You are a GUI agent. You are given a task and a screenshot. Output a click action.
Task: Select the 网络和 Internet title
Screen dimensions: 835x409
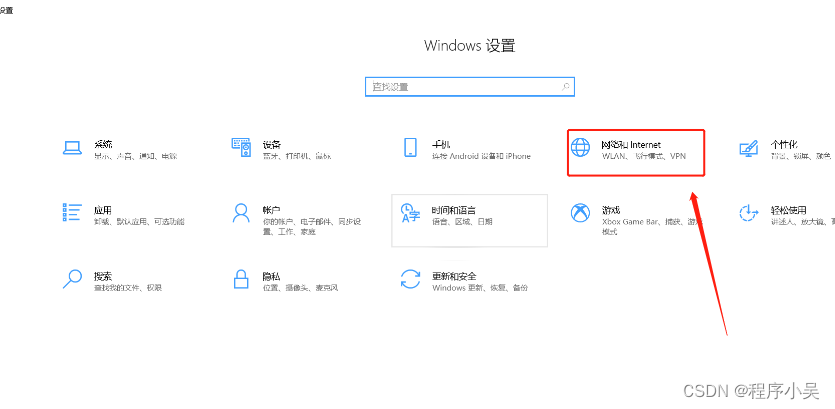(x=631, y=144)
